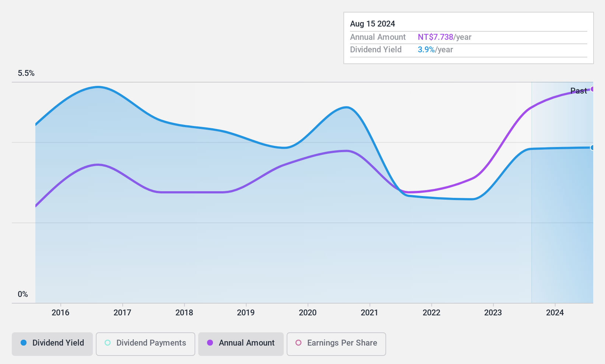This screenshot has height=364, width=605.
Task: Click the 2023 x-axis label
Action: [493, 313]
